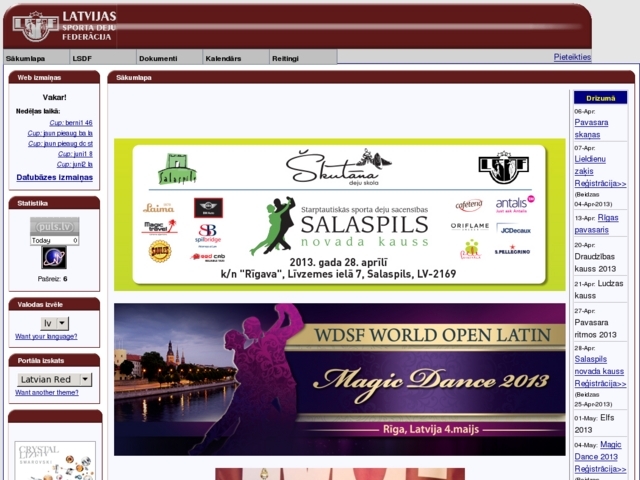Click Ludzas kauss event text
The width and height of the screenshot is (640, 480).
(x=599, y=289)
